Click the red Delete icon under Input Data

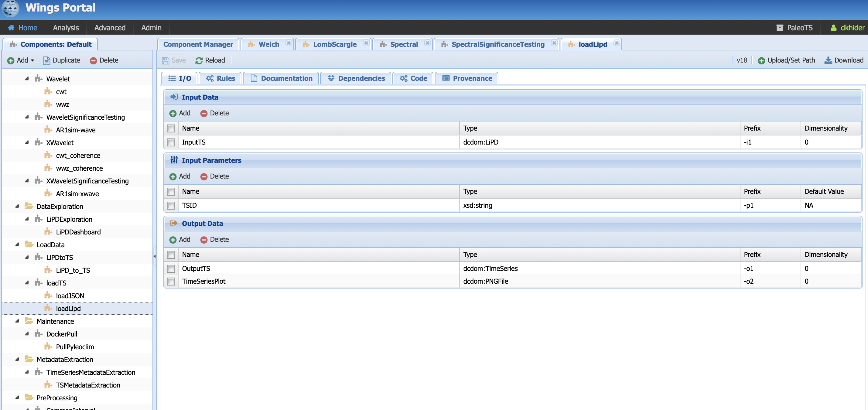(204, 113)
